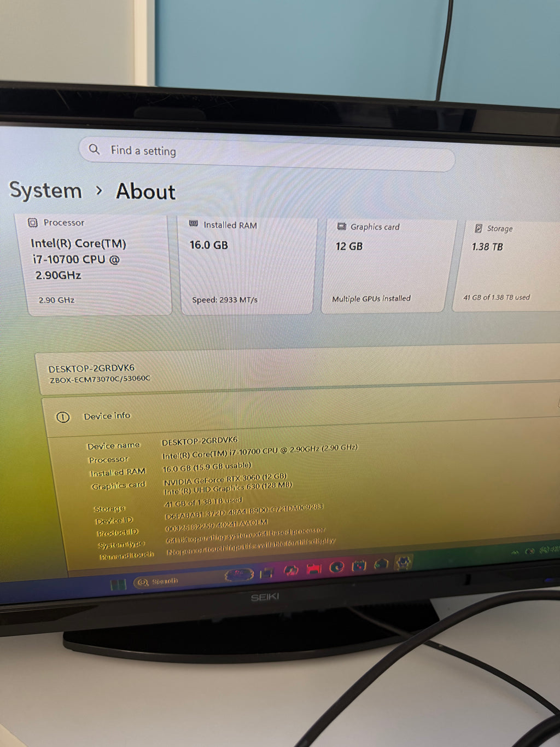The height and width of the screenshot is (747, 560).
Task: Open the Settings gear on taskbar
Action: 404,562
